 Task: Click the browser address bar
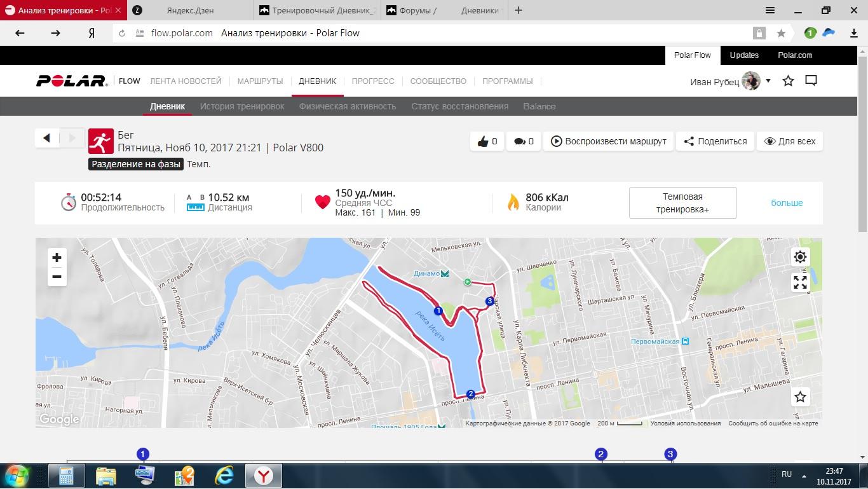[x=445, y=33]
